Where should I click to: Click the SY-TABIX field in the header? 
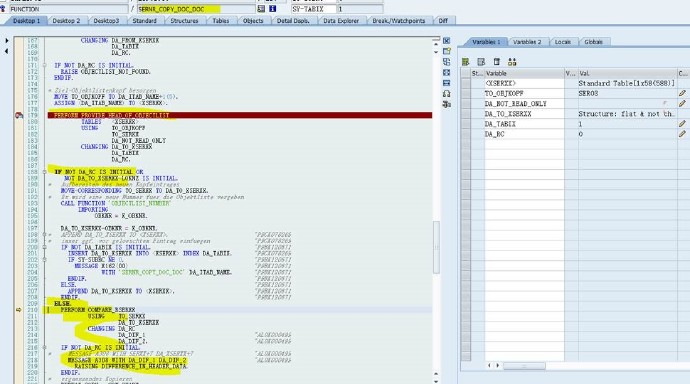point(313,9)
